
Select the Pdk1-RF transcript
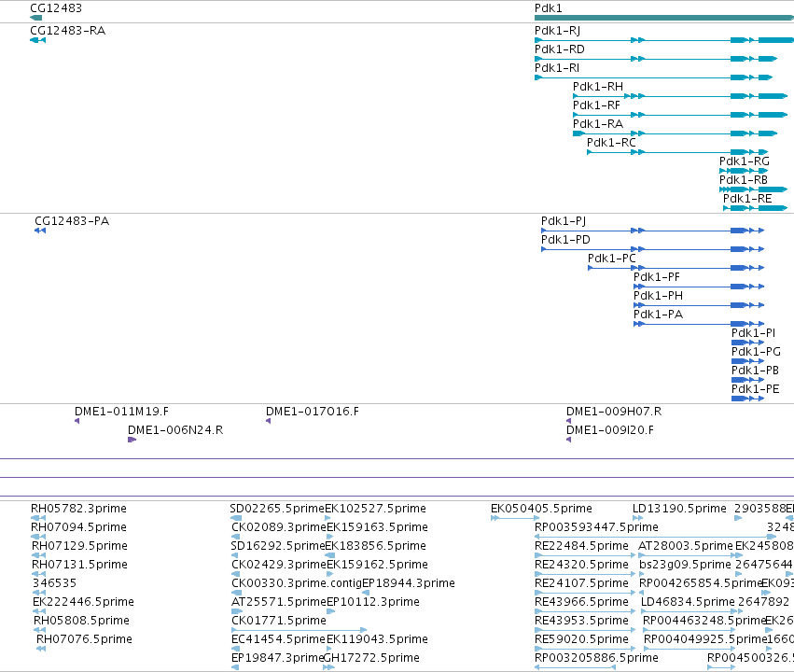(680, 115)
